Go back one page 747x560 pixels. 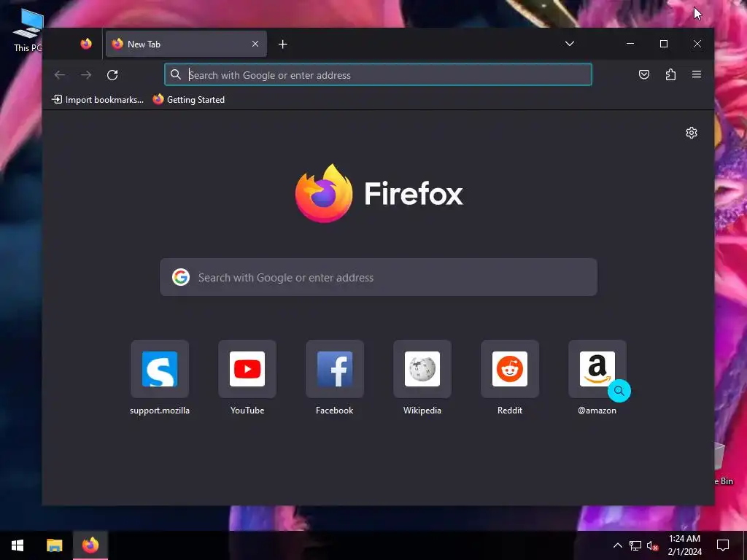60,75
